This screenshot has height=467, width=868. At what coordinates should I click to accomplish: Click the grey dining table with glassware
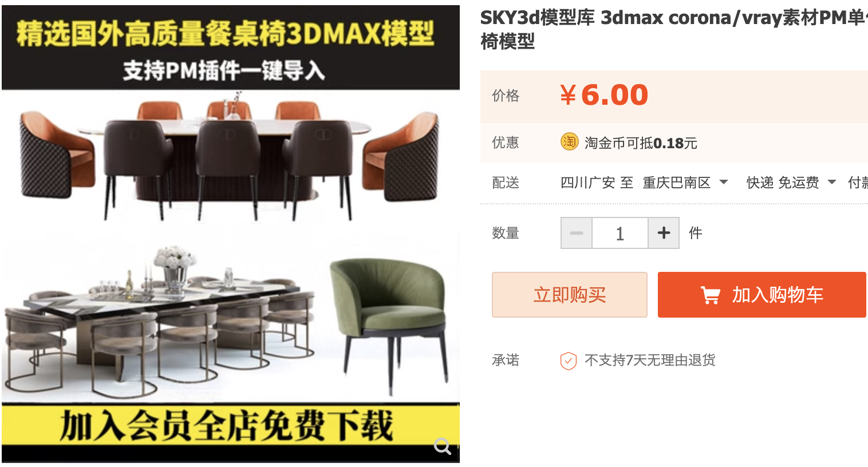click(x=160, y=320)
